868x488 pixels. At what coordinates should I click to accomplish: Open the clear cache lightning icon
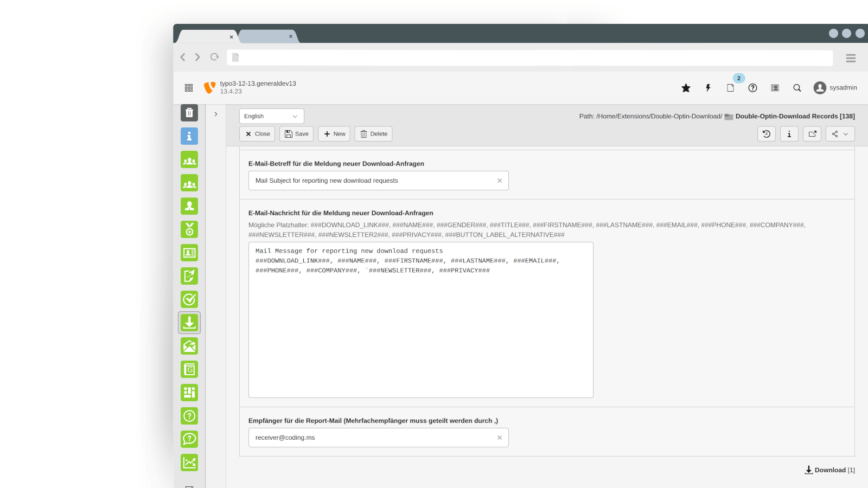click(x=708, y=88)
